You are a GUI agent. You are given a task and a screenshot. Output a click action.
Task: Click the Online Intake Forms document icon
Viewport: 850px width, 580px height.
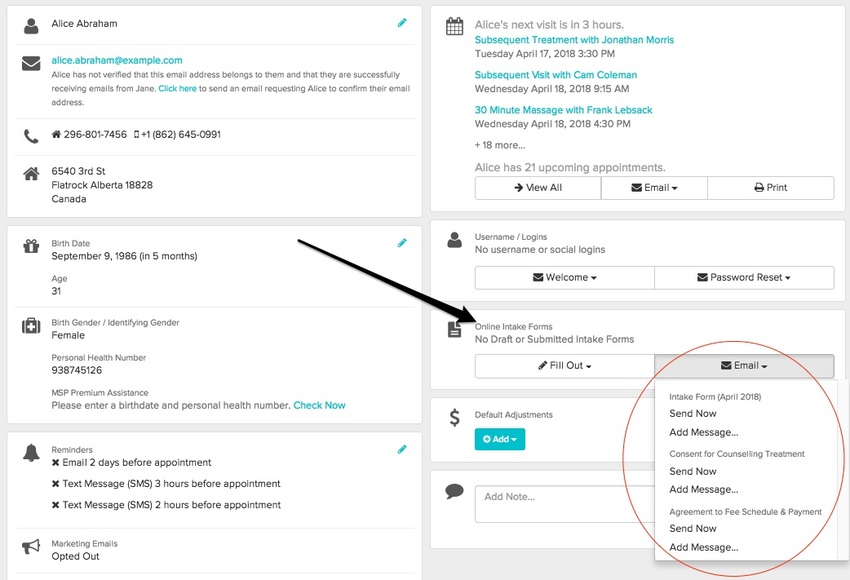tap(455, 329)
